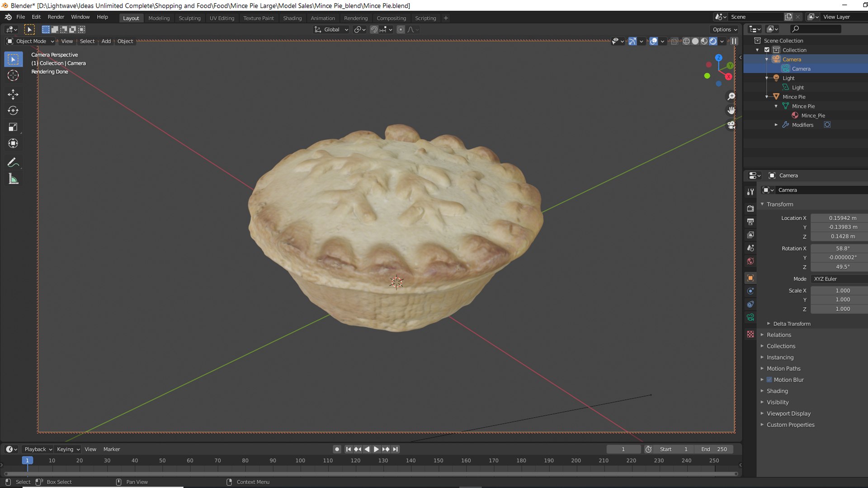Activate the Transform tool

click(x=13, y=143)
